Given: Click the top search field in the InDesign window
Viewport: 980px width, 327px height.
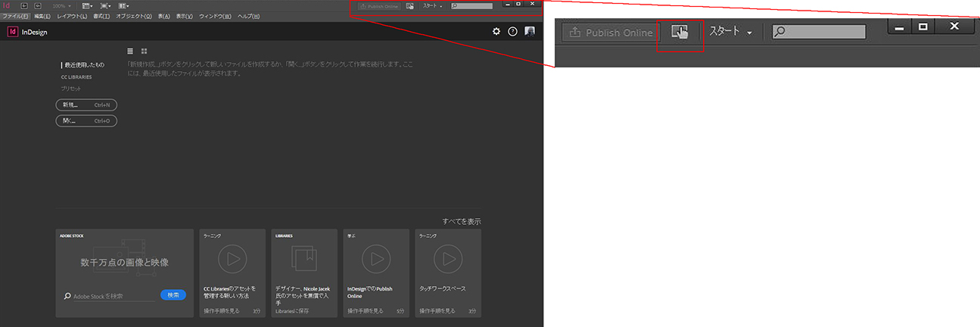Looking at the screenshot, I should (471, 5).
